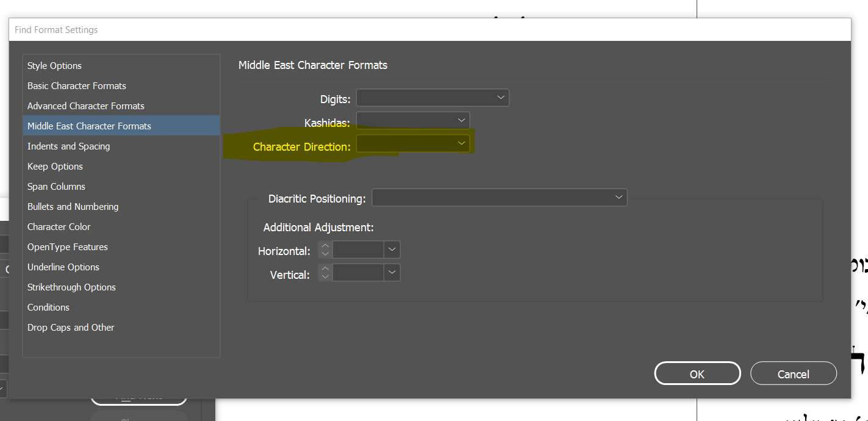This screenshot has height=421, width=868.
Task: Expand the Horizontal adjustment dropdown arrow
Action: (392, 250)
